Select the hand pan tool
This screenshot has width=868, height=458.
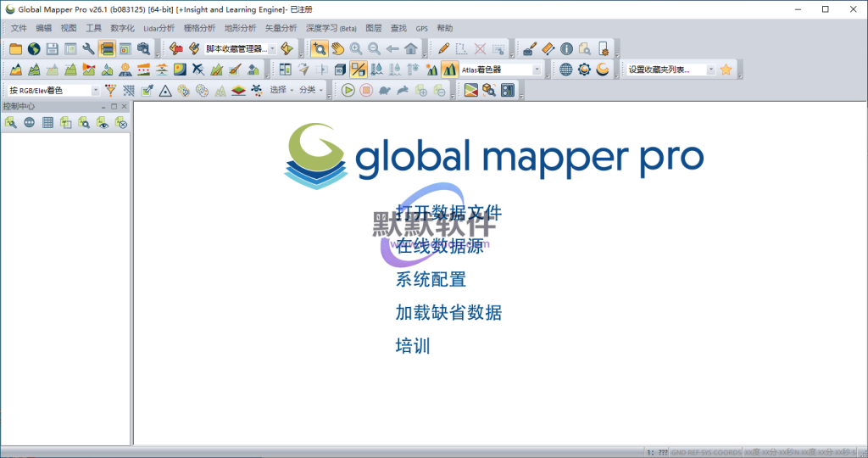(338, 49)
